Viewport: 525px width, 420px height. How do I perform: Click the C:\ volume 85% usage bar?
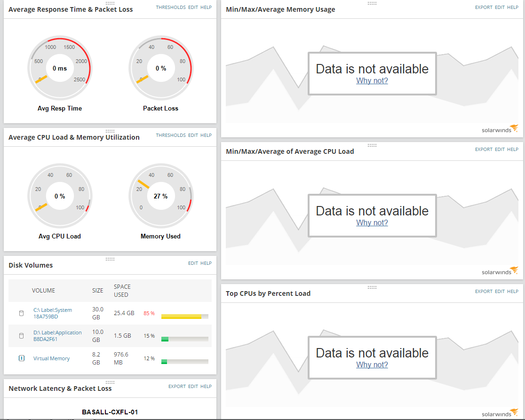185,317
